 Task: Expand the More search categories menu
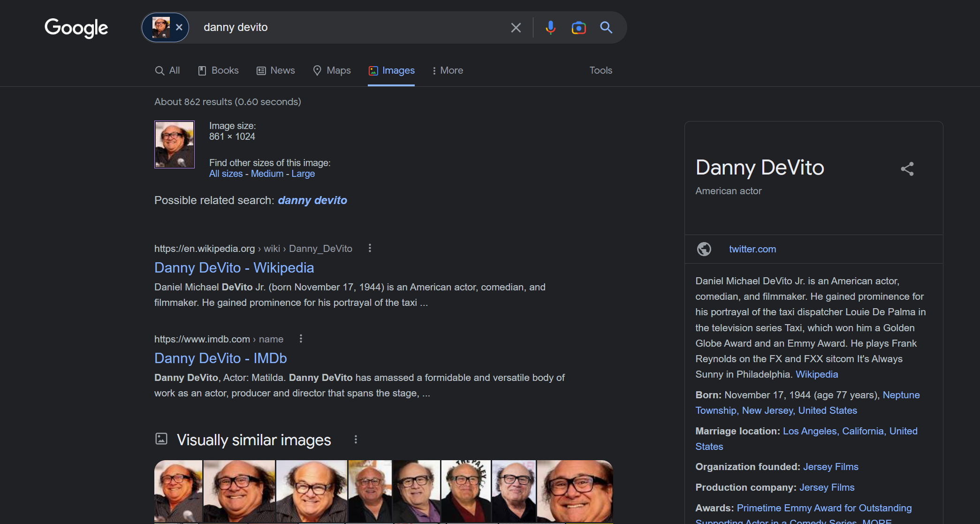[x=447, y=70]
